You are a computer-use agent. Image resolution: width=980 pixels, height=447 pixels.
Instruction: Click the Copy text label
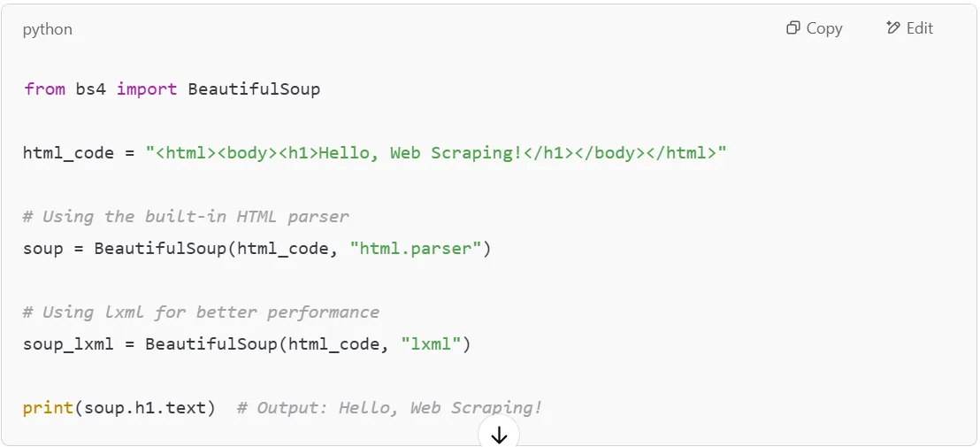click(x=824, y=28)
